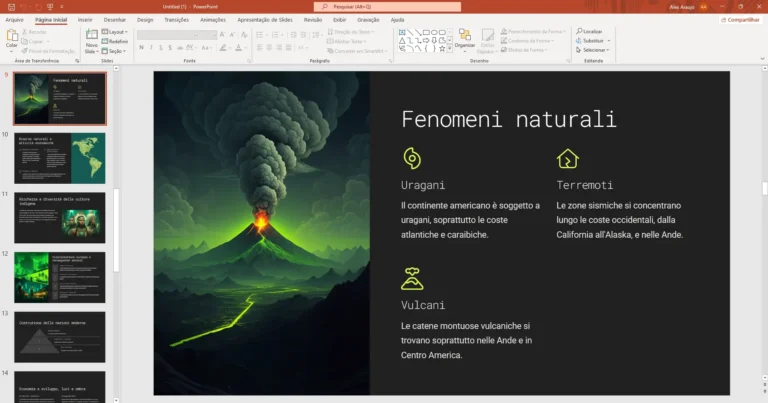The height and width of the screenshot is (403, 768).
Task: Toggle text shadow formatting
Action: click(x=170, y=47)
